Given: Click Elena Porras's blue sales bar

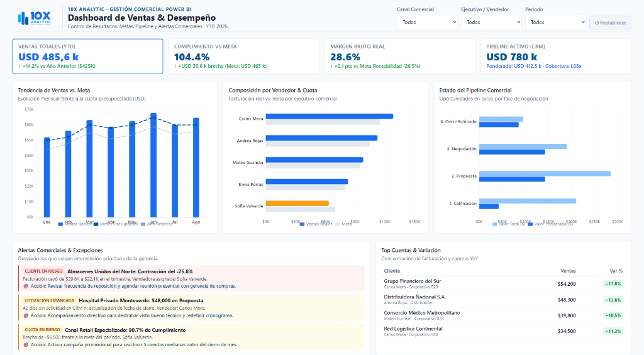Looking at the screenshot, I should pos(307,182).
